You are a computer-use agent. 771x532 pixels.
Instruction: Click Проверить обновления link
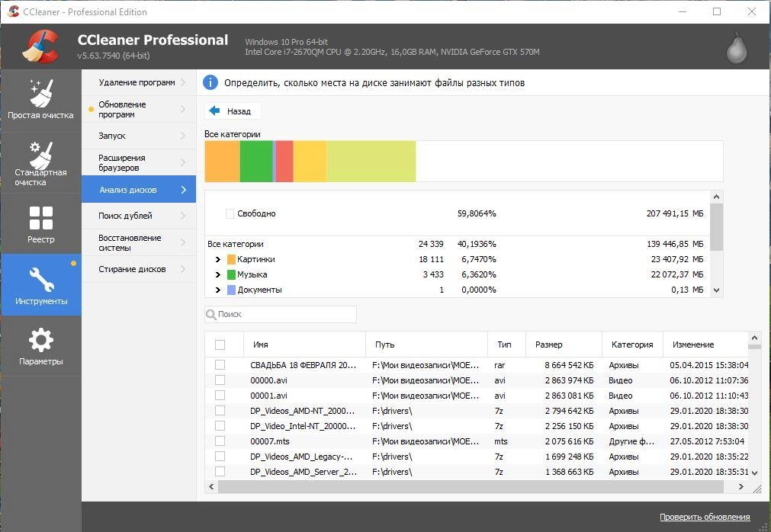pos(705,517)
